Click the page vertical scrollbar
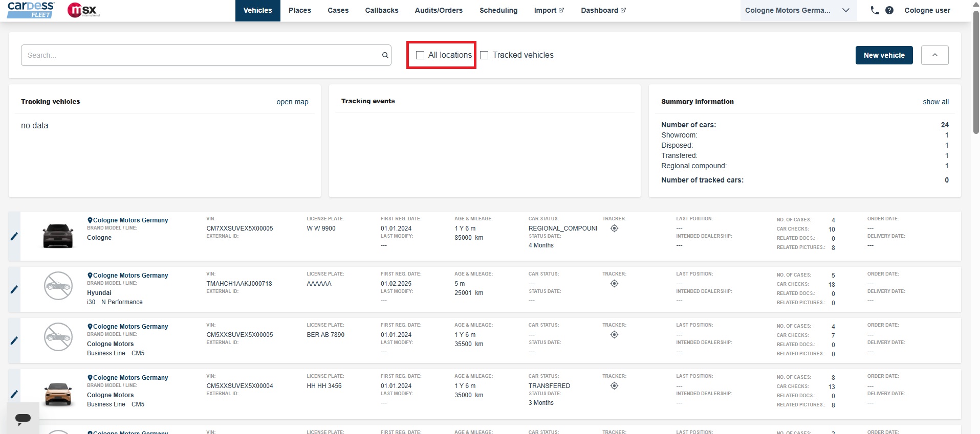This screenshot has width=980, height=434. click(975, 72)
